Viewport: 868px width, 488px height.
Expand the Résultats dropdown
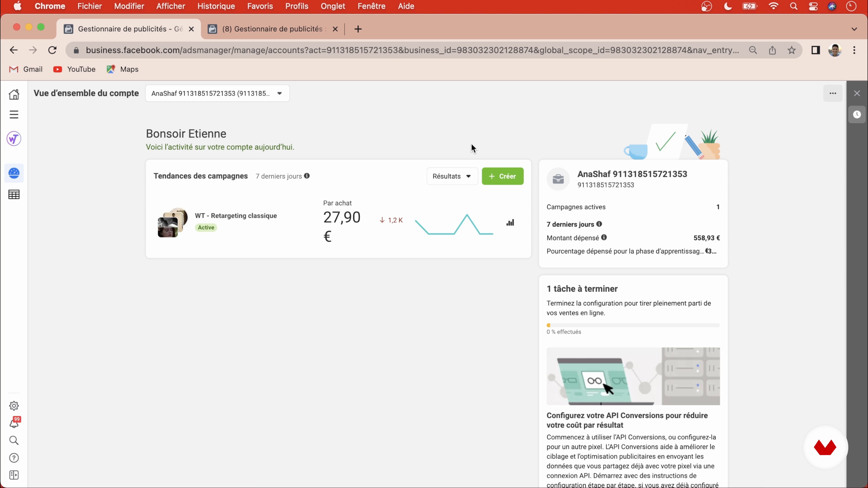[452, 176]
